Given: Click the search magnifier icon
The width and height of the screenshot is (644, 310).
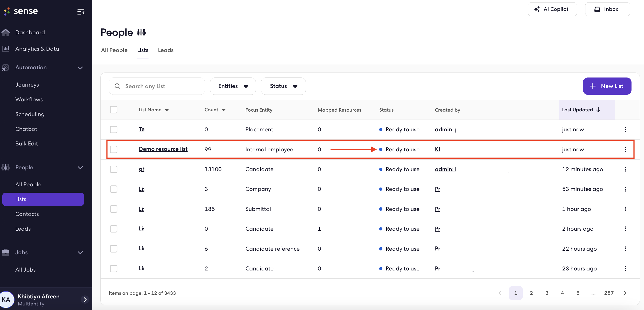Looking at the screenshot, I should point(117,86).
